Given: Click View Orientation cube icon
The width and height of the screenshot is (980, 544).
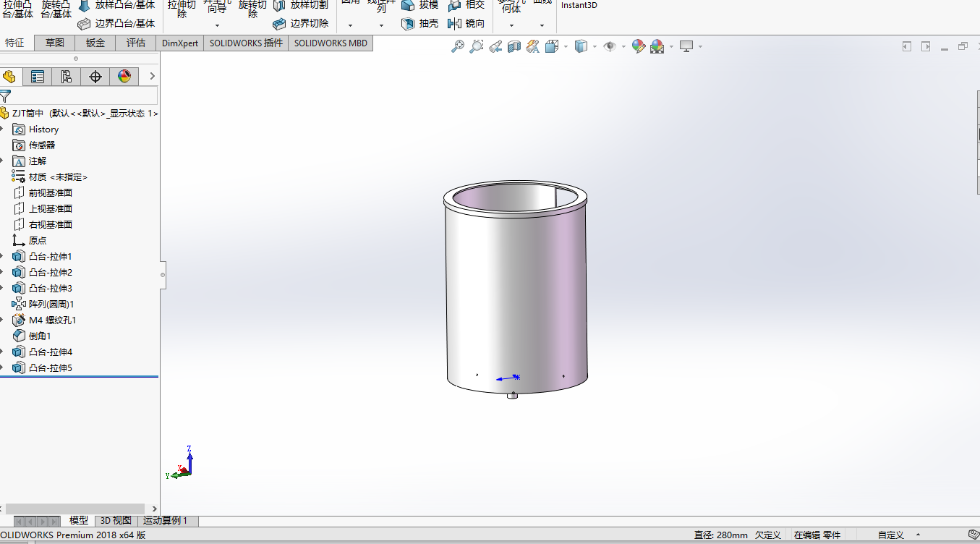Looking at the screenshot, I should [552, 46].
